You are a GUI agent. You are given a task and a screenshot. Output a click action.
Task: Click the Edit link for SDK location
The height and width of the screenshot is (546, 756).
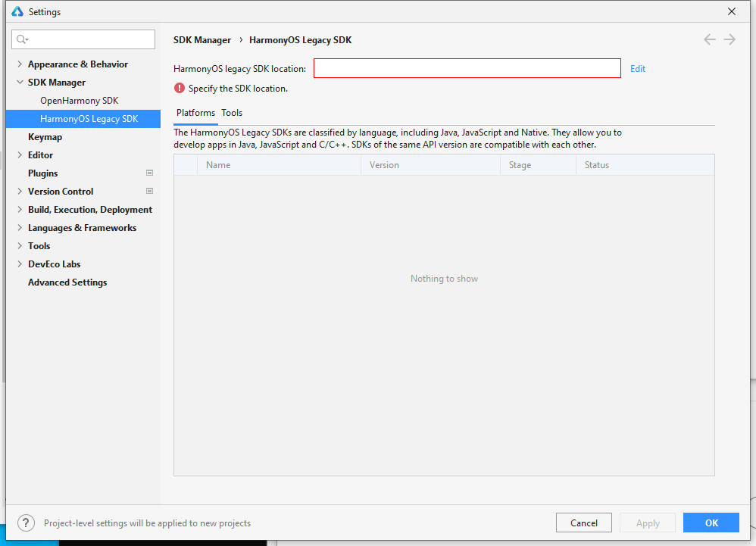pos(637,69)
